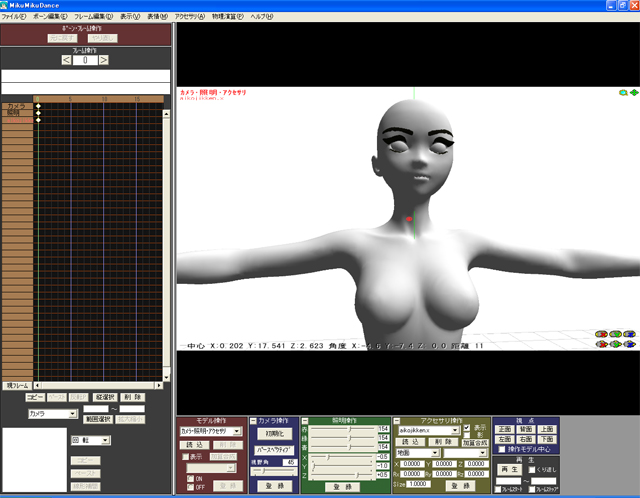Open the 表情(M) menu

pyautogui.click(x=158, y=17)
